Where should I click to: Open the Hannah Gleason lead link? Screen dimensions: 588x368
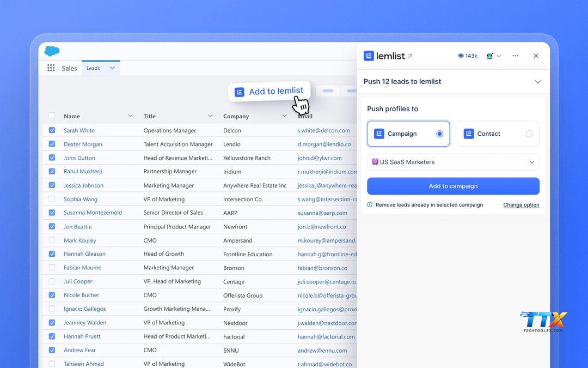[84, 254]
